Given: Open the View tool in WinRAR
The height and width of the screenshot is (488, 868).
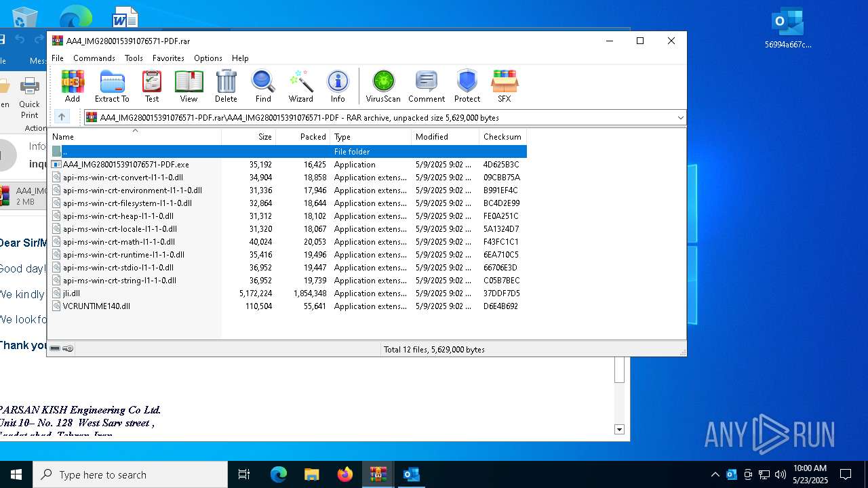Looking at the screenshot, I should (x=189, y=86).
